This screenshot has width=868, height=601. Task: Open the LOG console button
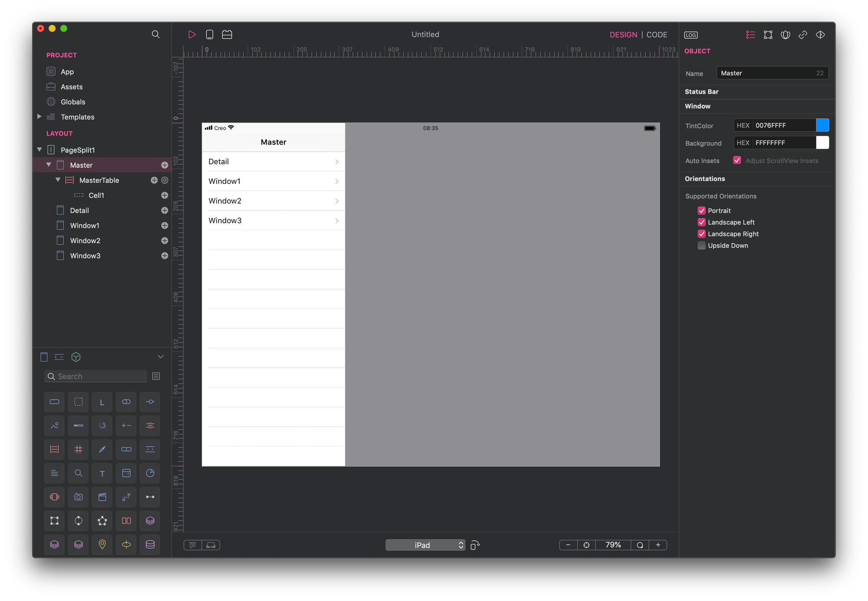point(691,35)
